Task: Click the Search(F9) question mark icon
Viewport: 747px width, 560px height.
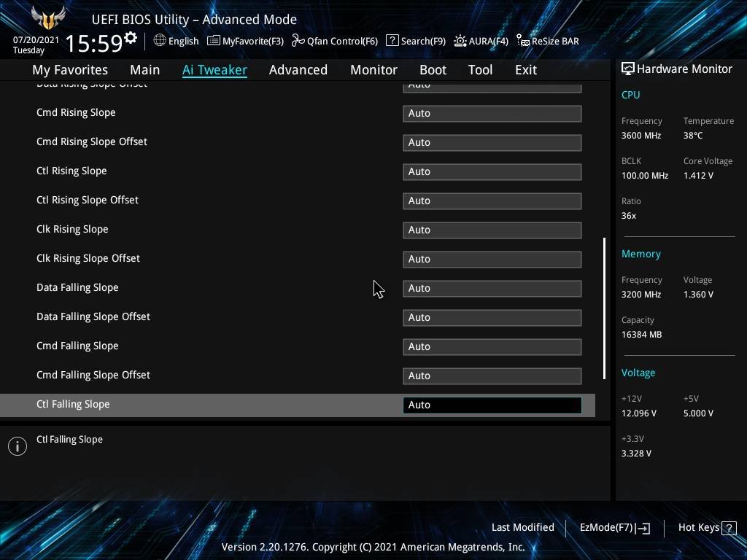Action: coord(392,41)
